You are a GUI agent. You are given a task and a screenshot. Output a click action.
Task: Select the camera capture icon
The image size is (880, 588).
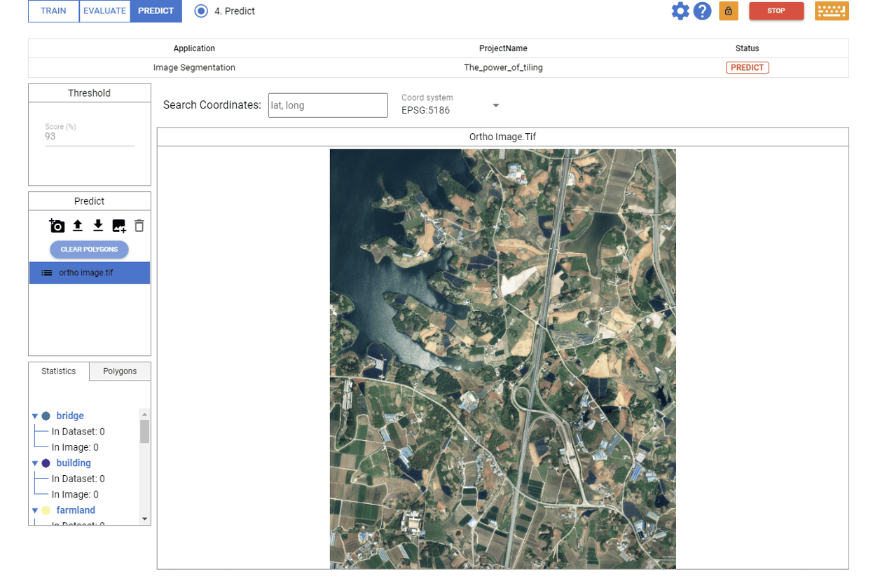[x=57, y=226]
